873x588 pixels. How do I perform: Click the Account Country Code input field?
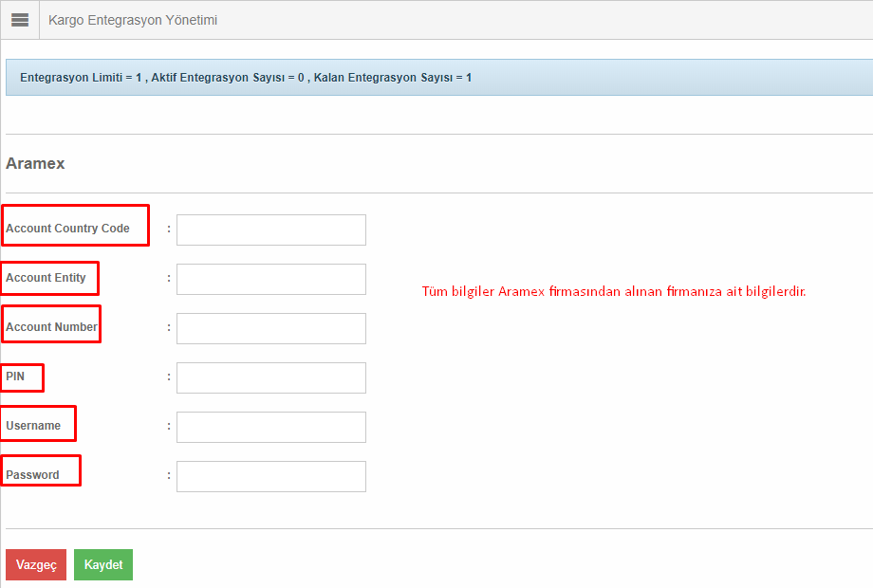(x=271, y=230)
